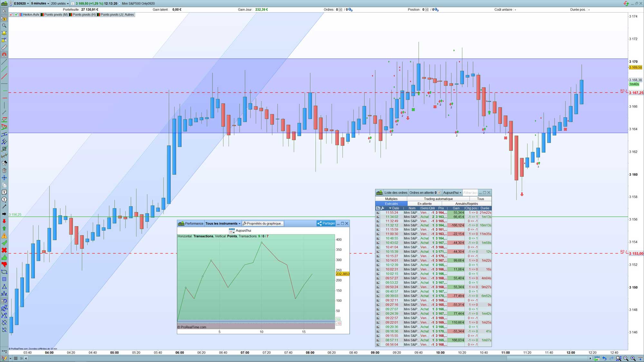
Task: Click the Filtrer input field in orders list
Action: point(470,193)
